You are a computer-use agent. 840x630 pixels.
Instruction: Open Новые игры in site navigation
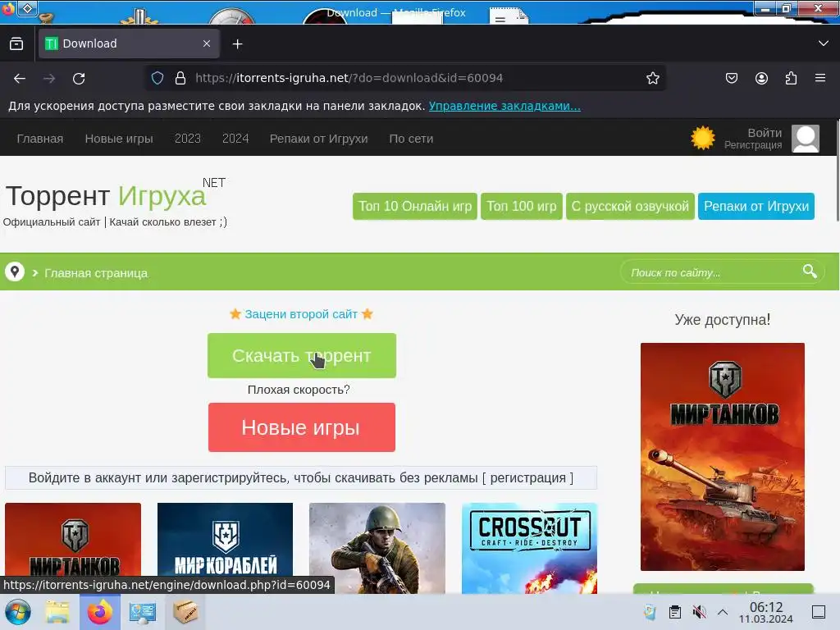click(119, 139)
